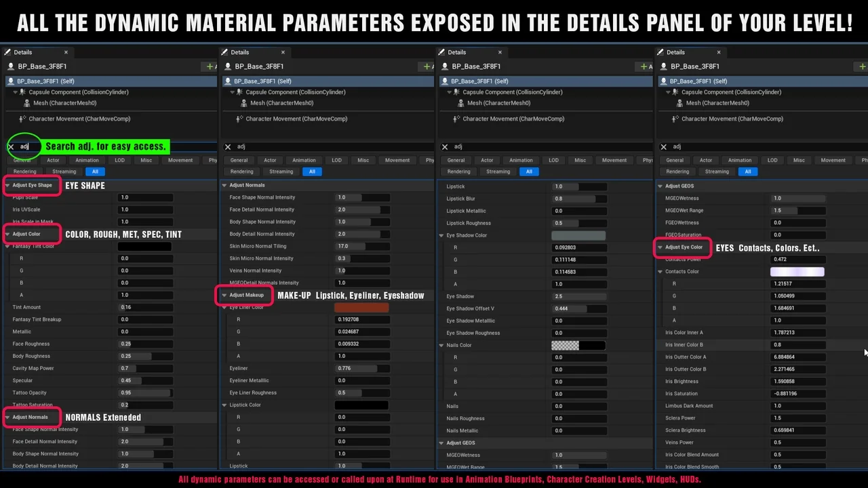The width and height of the screenshot is (868, 488).
Task: Collapse the Adjust Makeup category
Action: 224,295
